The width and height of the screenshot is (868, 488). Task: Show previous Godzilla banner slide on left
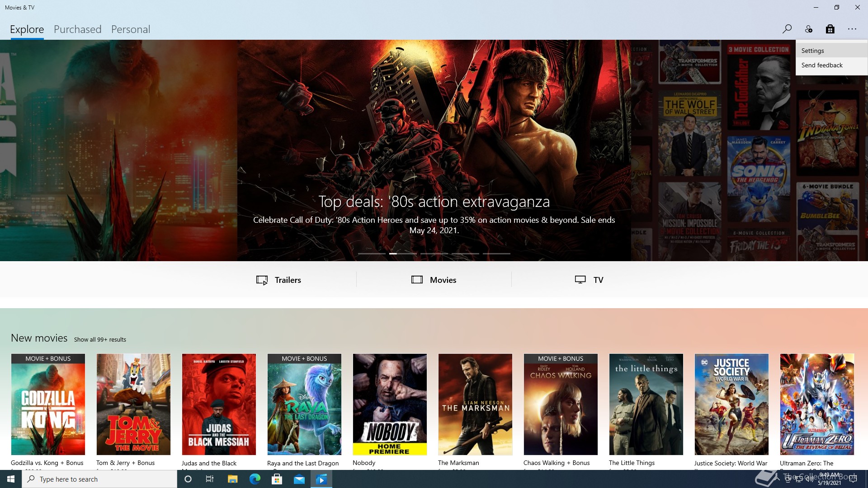[118, 150]
